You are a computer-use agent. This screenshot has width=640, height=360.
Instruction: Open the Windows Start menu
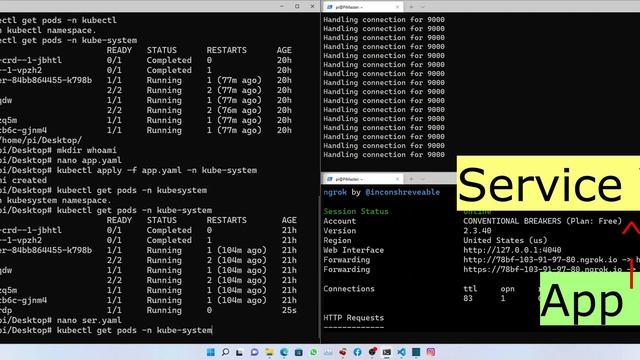[211, 352]
